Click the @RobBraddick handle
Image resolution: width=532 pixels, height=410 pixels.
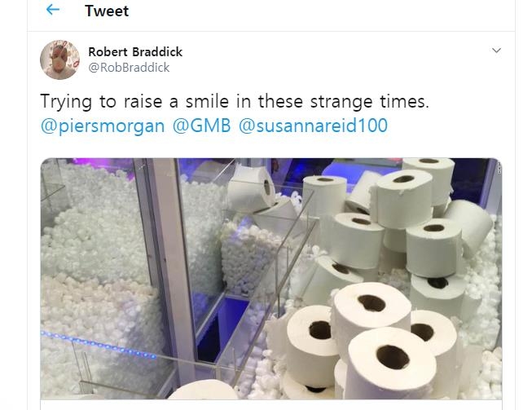(129, 68)
